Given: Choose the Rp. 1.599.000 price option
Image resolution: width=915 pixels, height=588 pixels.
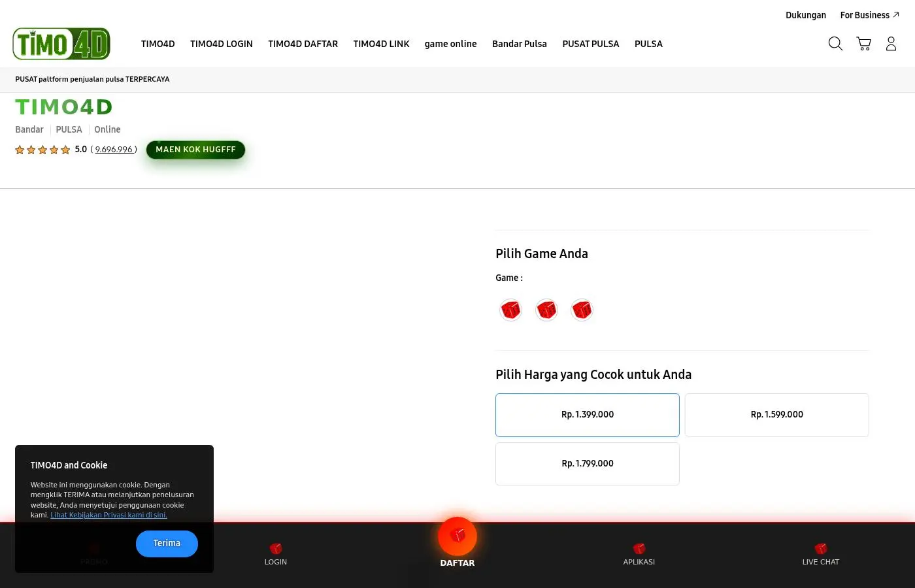Looking at the screenshot, I should 777,415.
